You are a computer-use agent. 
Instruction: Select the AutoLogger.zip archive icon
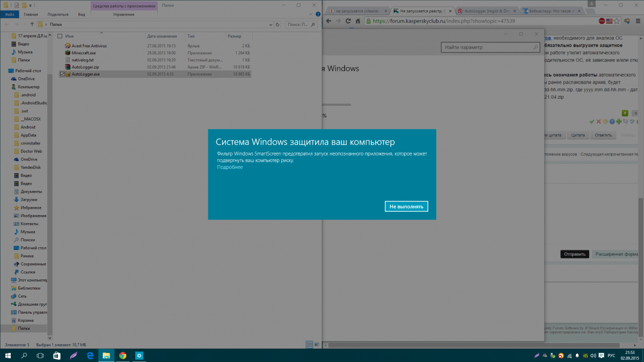pyautogui.click(x=68, y=67)
